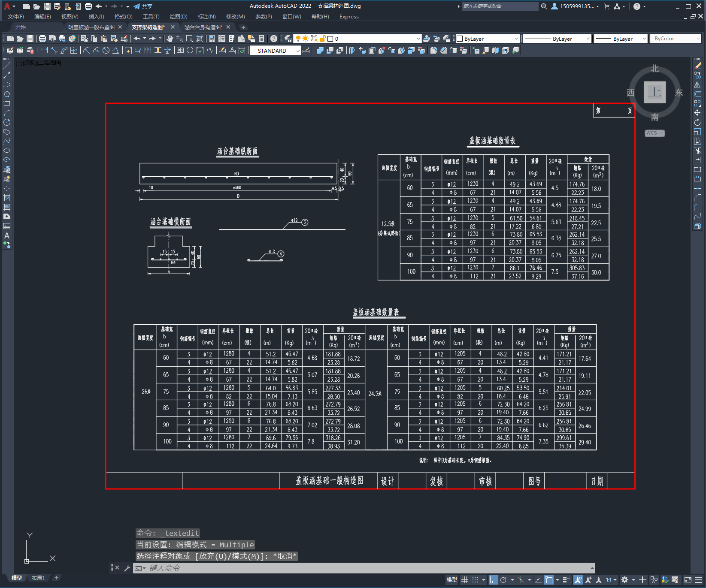
Task: Switch to the 明盖板涵一般布置图 tab
Action: pyautogui.click(x=91, y=27)
